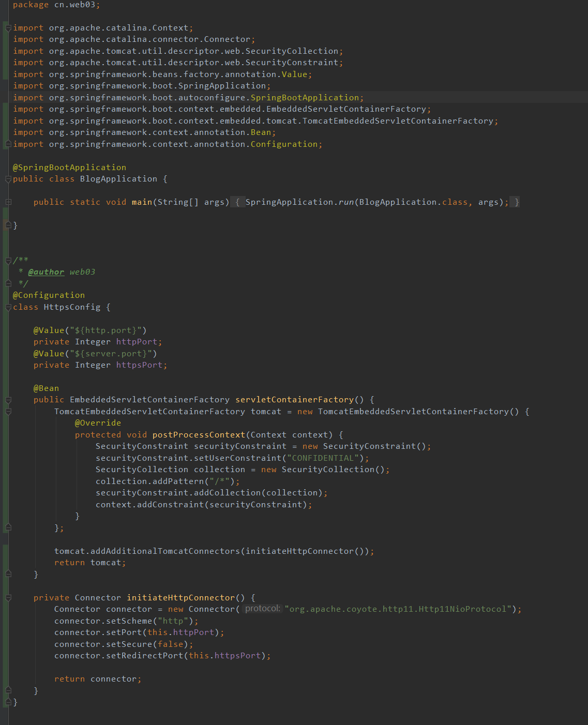This screenshot has width=588, height=725.
Task: Click the boot.SpringApplication import line
Action: [142, 86]
